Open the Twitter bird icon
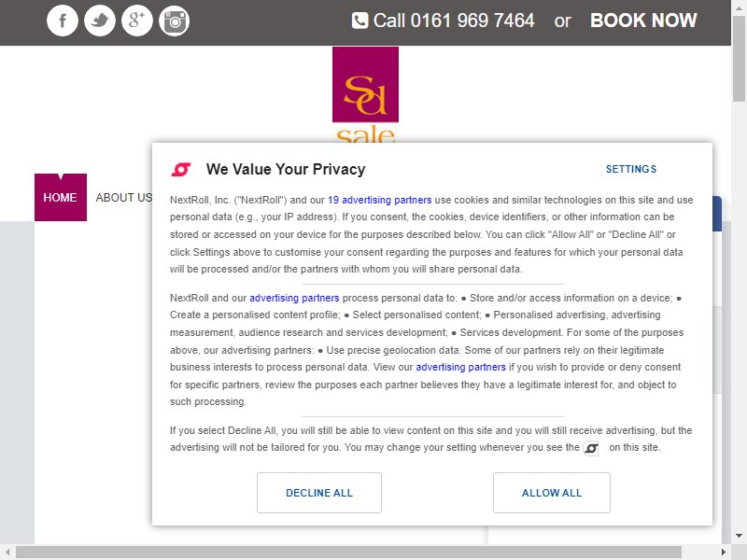747x560 pixels. (x=100, y=21)
